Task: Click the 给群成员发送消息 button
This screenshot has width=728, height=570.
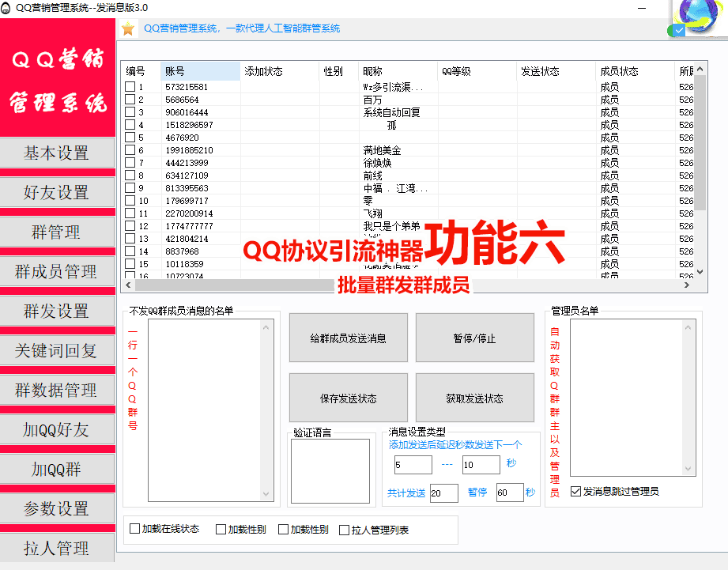Action: click(x=349, y=338)
